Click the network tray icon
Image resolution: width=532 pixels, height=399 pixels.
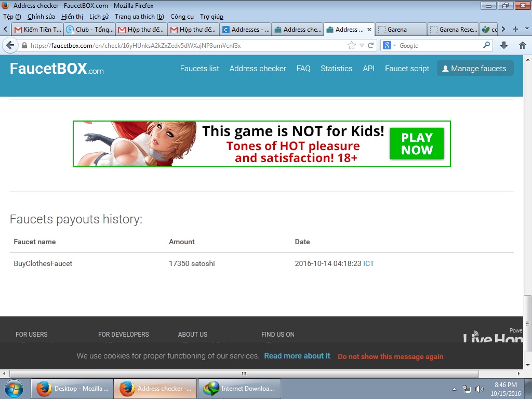(x=467, y=389)
